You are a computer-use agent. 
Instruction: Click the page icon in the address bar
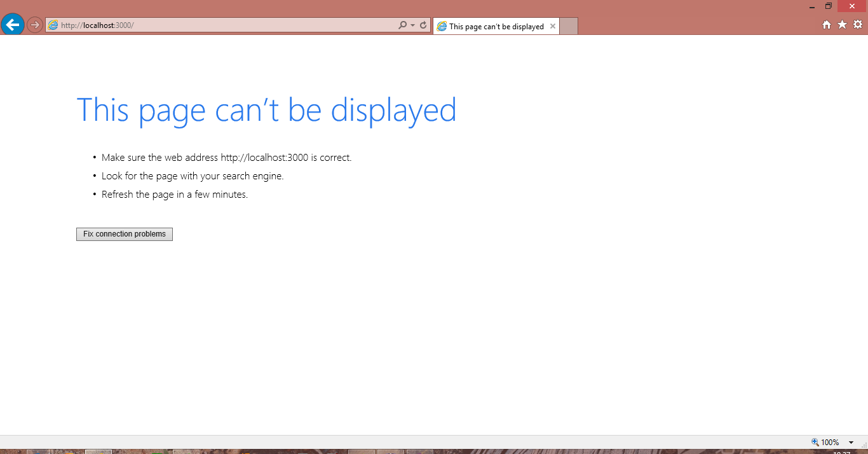point(53,25)
